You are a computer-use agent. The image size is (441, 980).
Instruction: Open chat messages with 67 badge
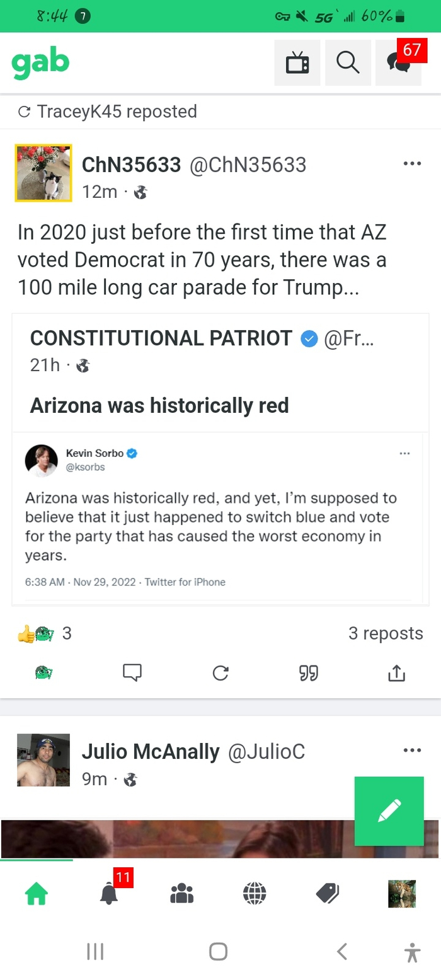coord(399,62)
